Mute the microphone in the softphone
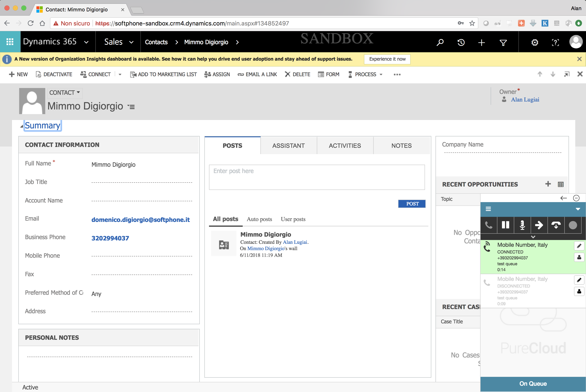Viewport: 586px width, 392px height. [522, 225]
